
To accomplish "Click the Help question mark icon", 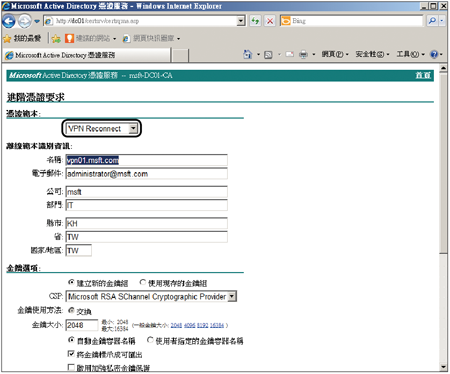I will 434,54.
